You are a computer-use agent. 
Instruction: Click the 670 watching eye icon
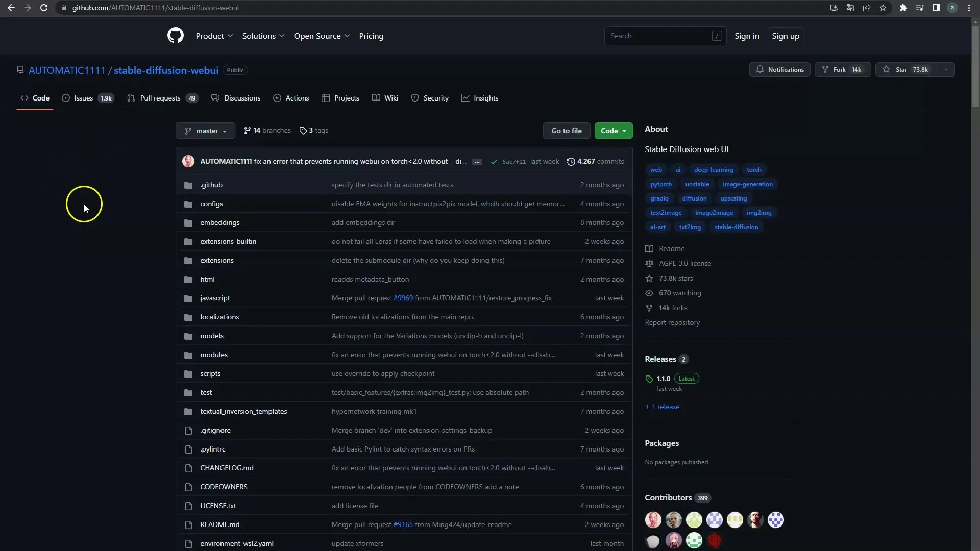pos(649,293)
